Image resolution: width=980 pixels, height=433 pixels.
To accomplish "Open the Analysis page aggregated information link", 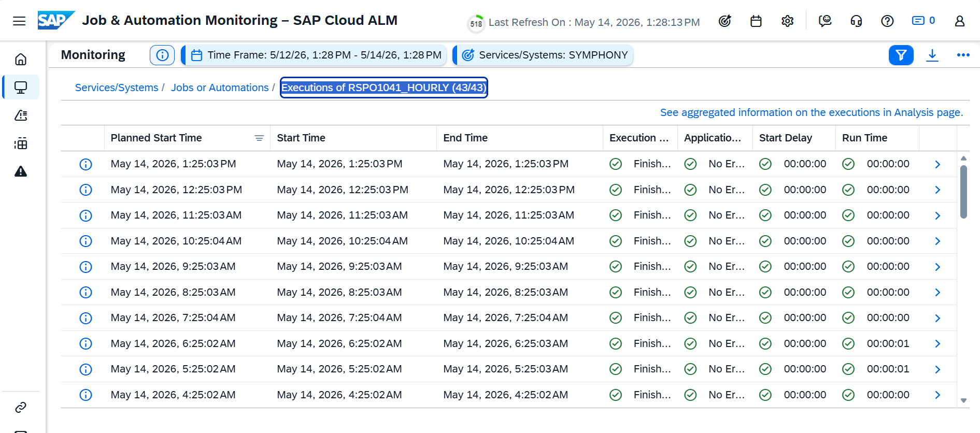I will [x=812, y=112].
